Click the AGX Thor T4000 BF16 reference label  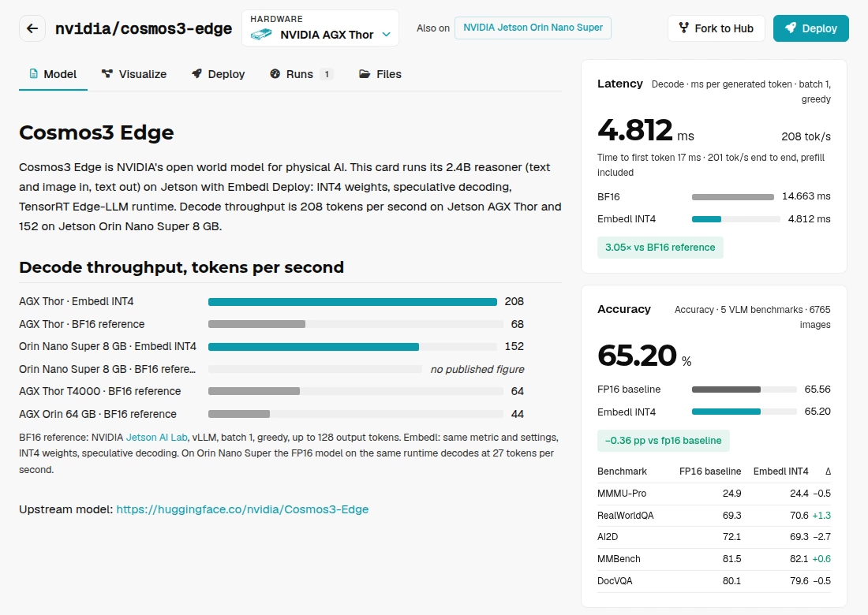coord(99,392)
